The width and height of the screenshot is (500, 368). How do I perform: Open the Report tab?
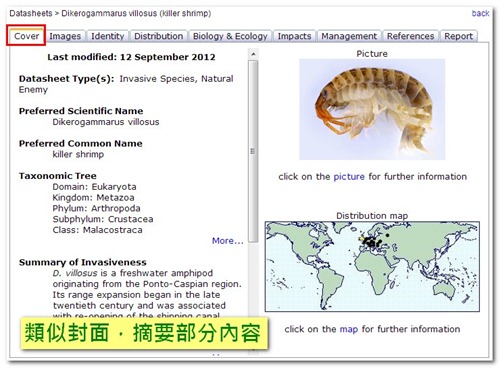(x=459, y=36)
